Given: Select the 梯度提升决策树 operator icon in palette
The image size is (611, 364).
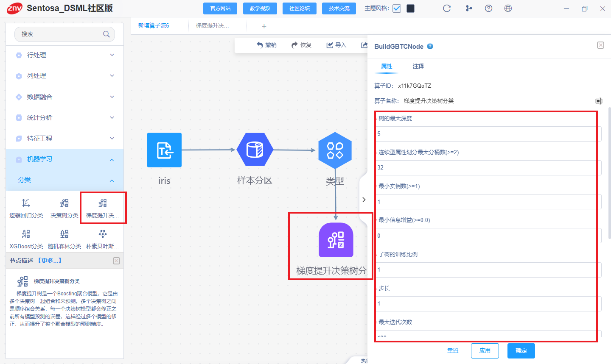Looking at the screenshot, I should pos(103,203).
